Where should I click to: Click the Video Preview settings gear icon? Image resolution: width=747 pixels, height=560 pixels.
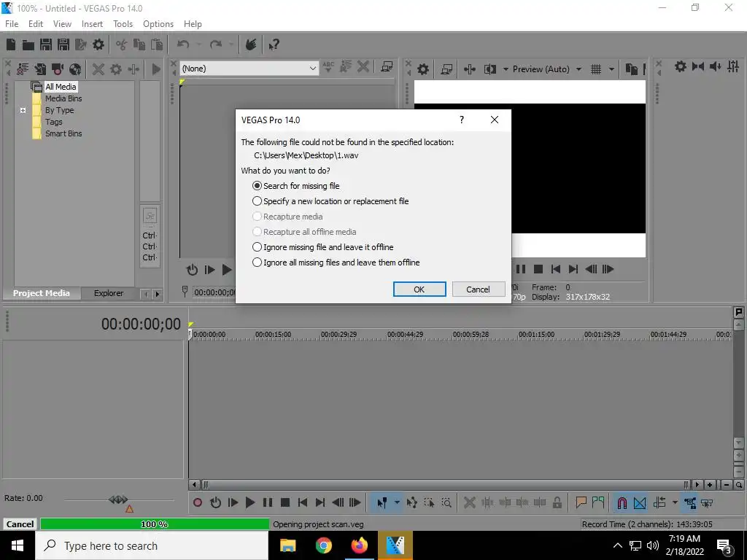point(423,69)
